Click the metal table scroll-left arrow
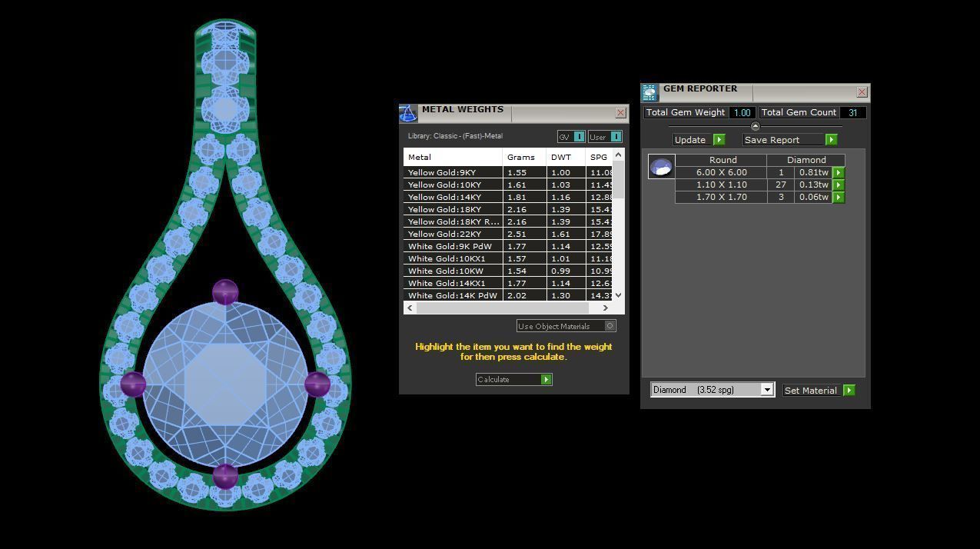980x549 pixels. pyautogui.click(x=410, y=308)
